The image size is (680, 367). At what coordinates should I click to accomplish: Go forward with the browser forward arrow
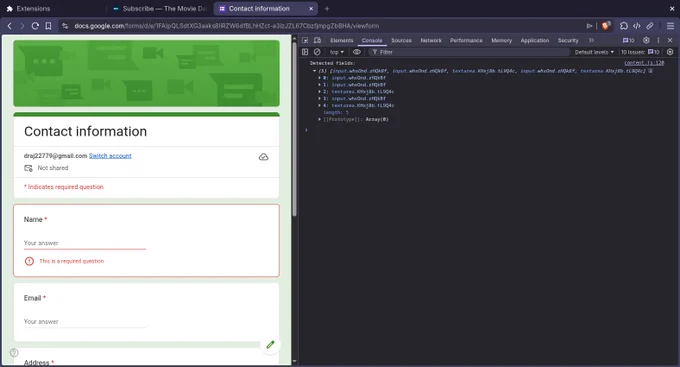pyautogui.click(x=22, y=26)
